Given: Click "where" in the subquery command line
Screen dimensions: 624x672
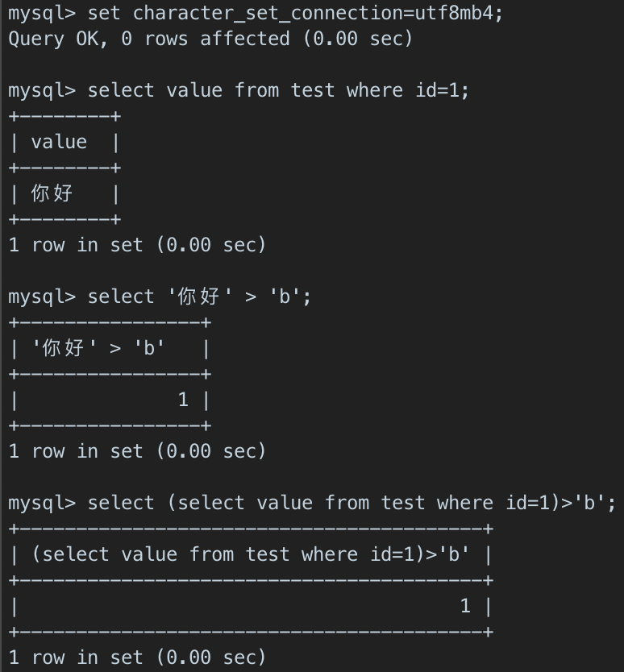Looking at the screenshot, I should click(x=464, y=503).
